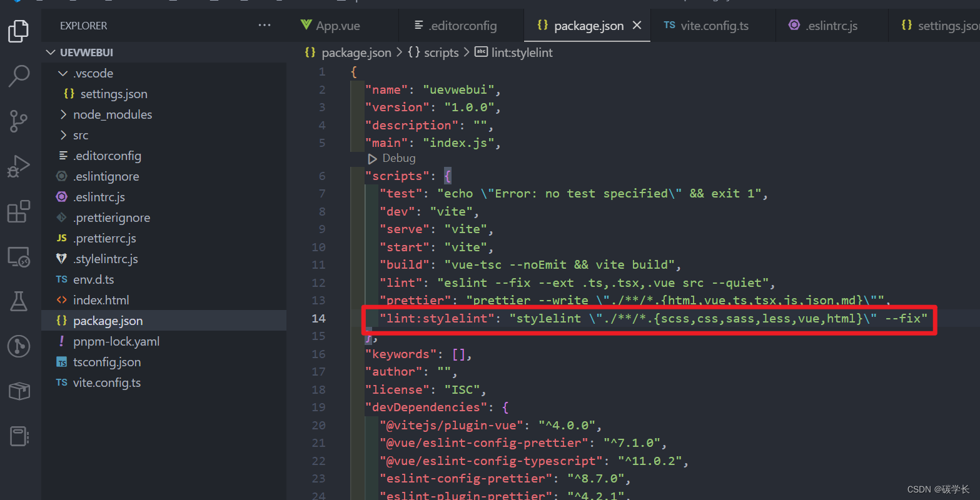Open the Testing flask view
The width and height of the screenshot is (980, 500).
pos(19,301)
